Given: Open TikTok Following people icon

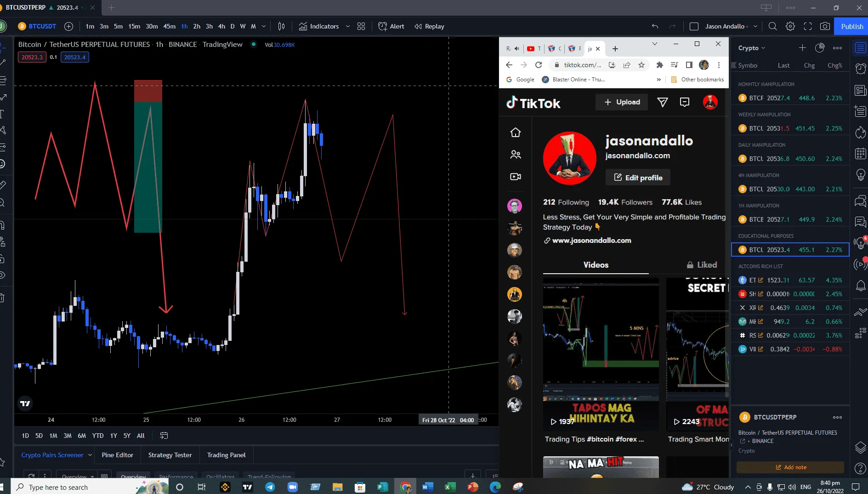Looking at the screenshot, I should (x=516, y=155).
